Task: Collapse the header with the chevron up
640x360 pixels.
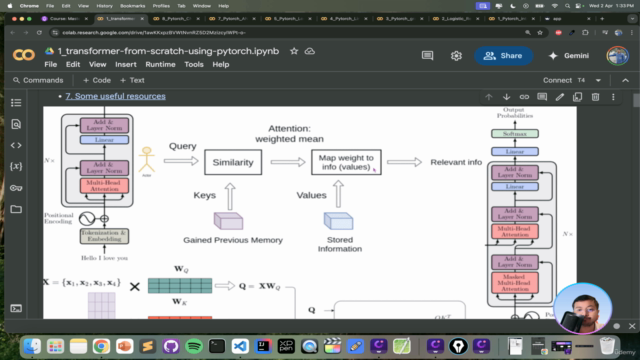Action: pos(625,80)
